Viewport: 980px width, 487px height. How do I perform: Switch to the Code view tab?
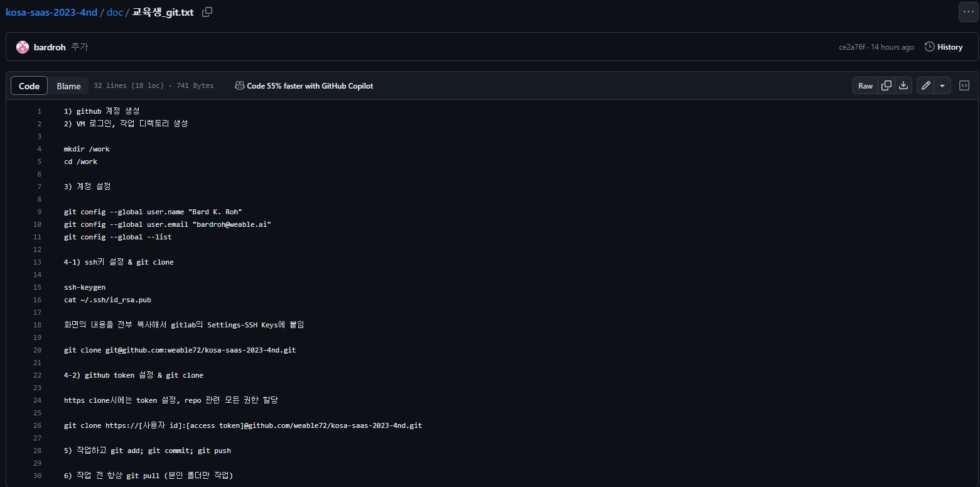pyautogui.click(x=29, y=86)
